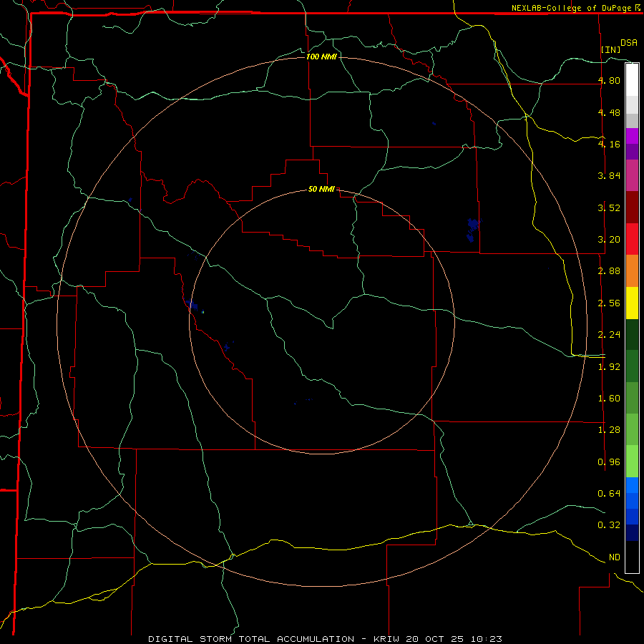644x644 pixels.
Task: Select the 3.52 legend value
Action: pos(609,208)
